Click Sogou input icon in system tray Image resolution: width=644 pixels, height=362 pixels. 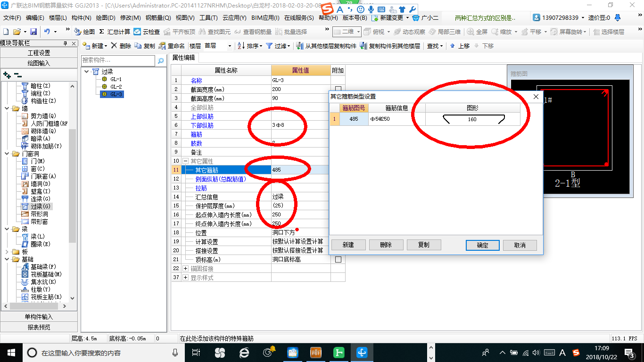coord(576,352)
